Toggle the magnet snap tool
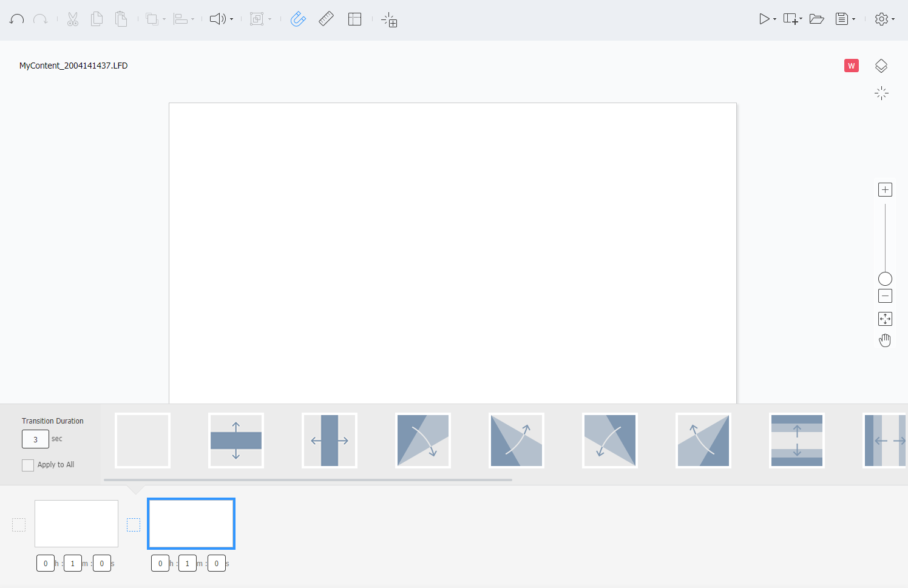908x588 pixels. point(298,19)
